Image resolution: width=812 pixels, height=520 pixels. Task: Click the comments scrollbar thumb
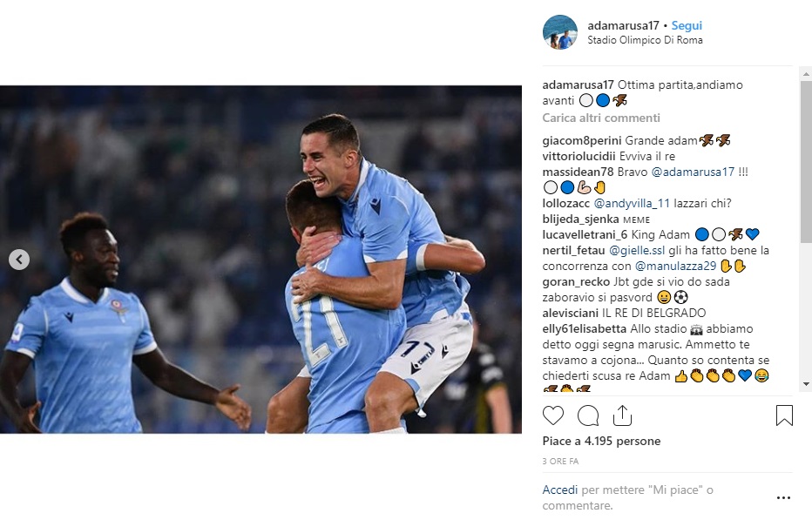[x=806, y=162]
